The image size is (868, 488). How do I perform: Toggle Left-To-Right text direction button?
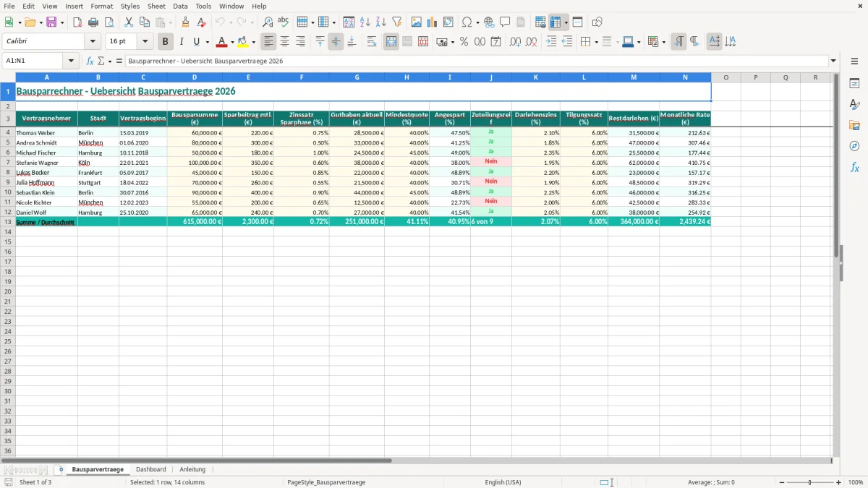678,42
